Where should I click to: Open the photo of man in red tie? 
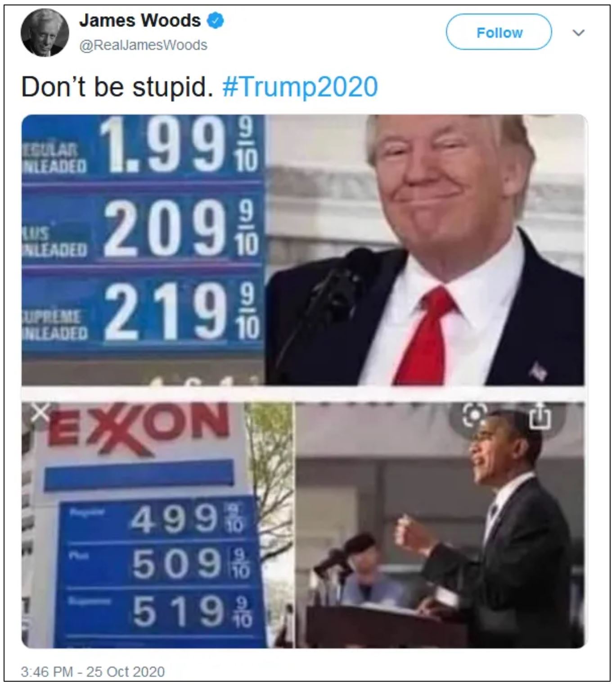tap(426, 250)
